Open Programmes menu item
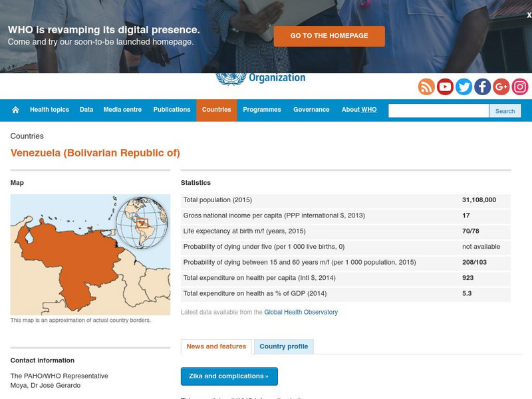The image size is (532, 399). tap(262, 110)
